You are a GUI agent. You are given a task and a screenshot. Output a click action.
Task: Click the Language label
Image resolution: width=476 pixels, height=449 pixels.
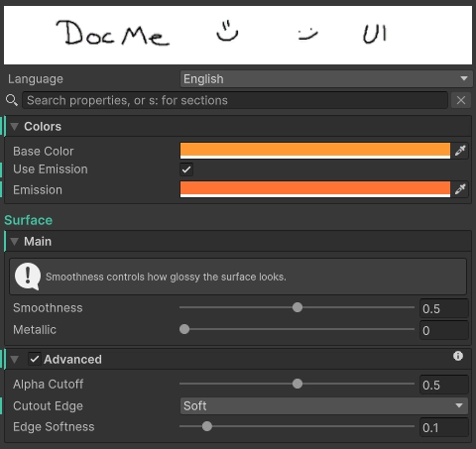[x=36, y=79]
